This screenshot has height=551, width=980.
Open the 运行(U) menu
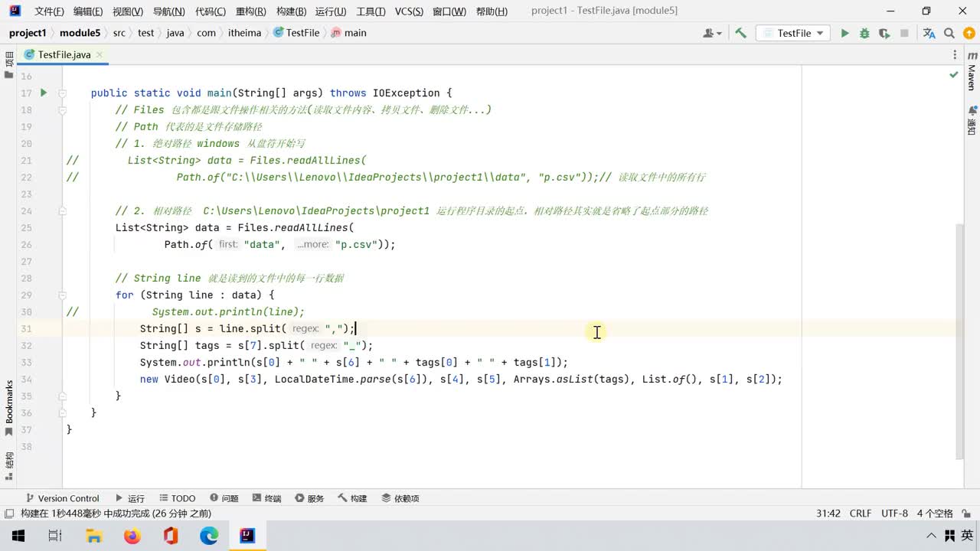(x=331, y=11)
